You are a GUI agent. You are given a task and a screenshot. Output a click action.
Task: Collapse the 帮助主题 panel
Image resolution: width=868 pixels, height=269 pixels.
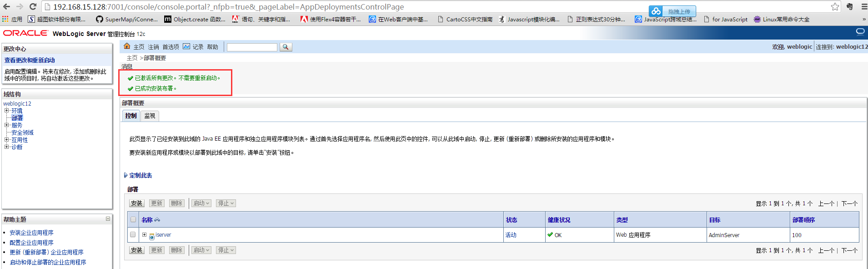(108, 219)
